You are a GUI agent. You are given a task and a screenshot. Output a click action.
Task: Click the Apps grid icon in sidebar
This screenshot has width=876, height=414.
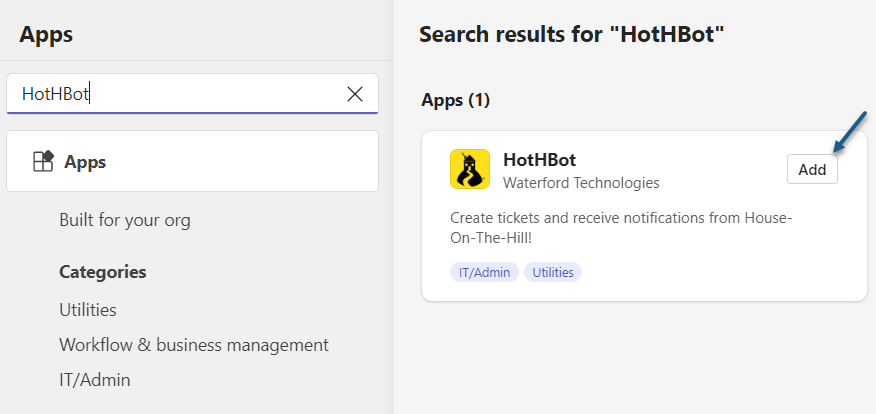[x=44, y=161]
